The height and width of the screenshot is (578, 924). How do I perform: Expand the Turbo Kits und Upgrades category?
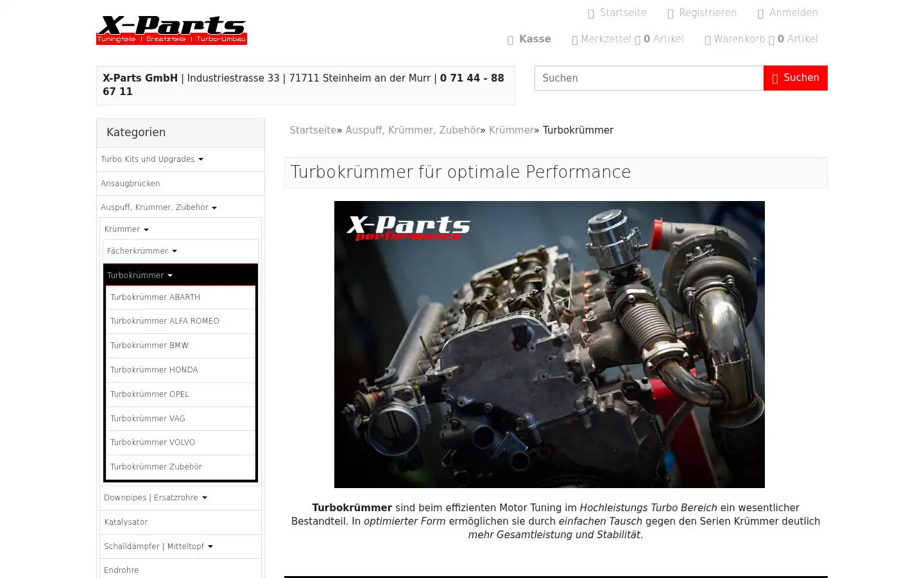[180, 159]
